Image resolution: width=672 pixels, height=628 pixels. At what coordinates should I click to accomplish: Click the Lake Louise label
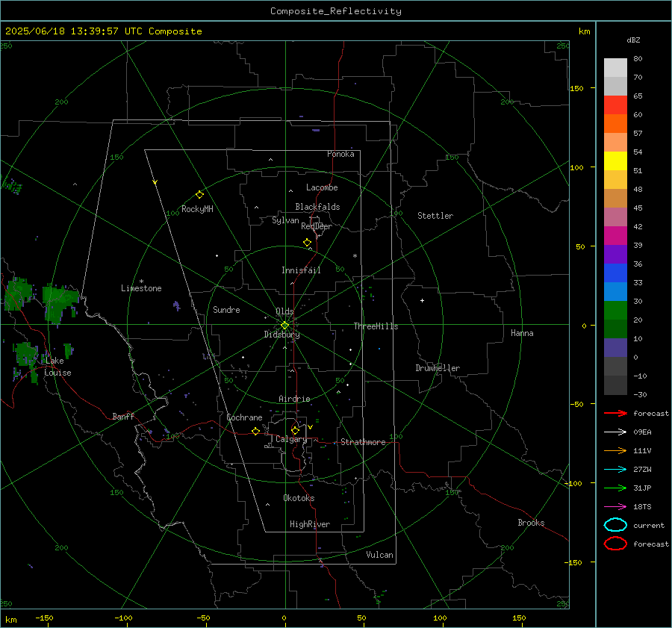(57, 367)
